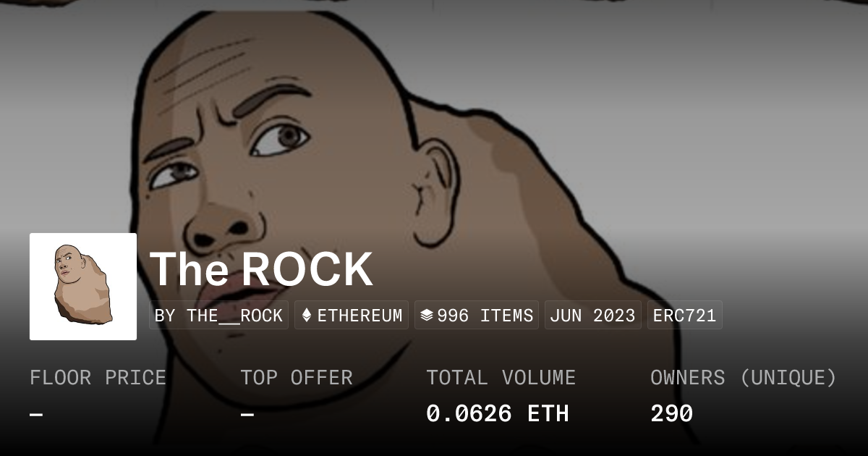Open the BY THE__ROCK creator badge

(218, 316)
